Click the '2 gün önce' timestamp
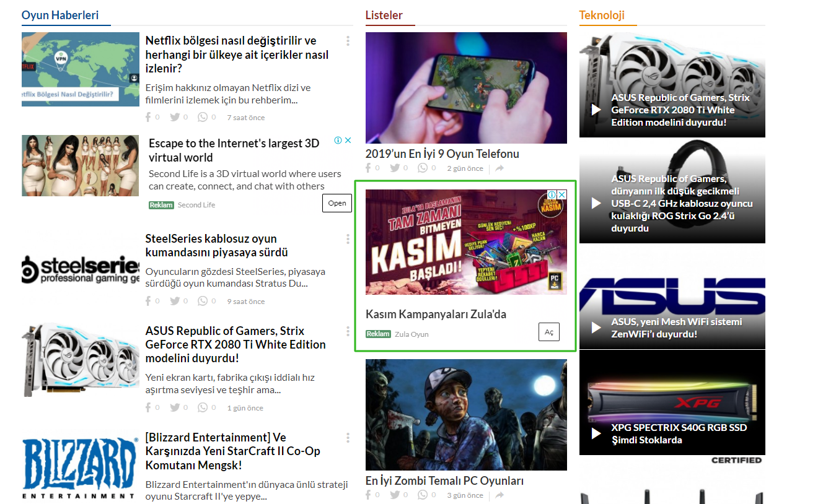The height and width of the screenshot is (504, 823). point(465,168)
